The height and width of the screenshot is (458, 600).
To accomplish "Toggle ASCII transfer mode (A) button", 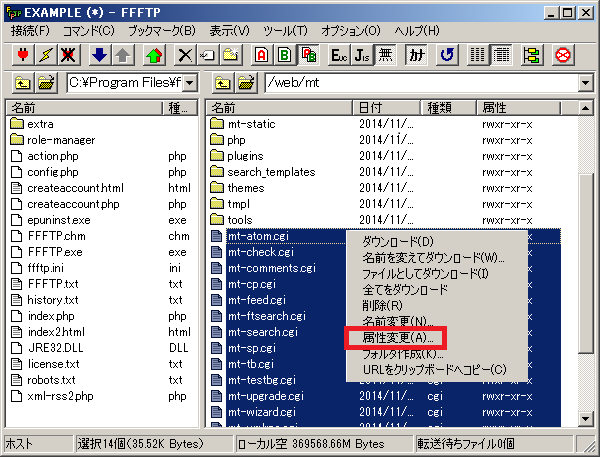I will (x=262, y=55).
